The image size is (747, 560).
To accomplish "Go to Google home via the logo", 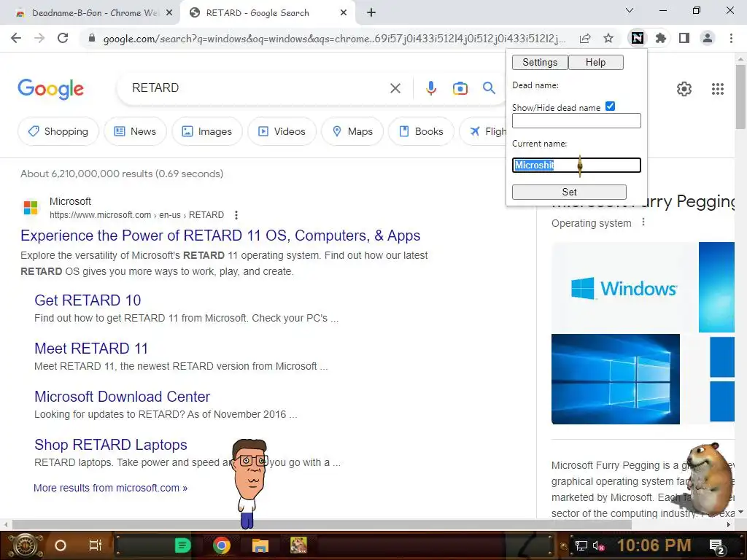I will (51, 88).
